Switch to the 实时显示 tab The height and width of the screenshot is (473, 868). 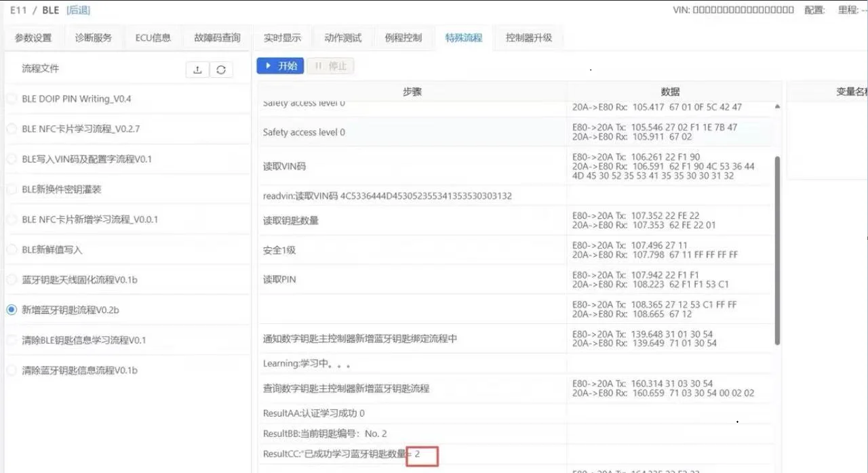(x=282, y=38)
